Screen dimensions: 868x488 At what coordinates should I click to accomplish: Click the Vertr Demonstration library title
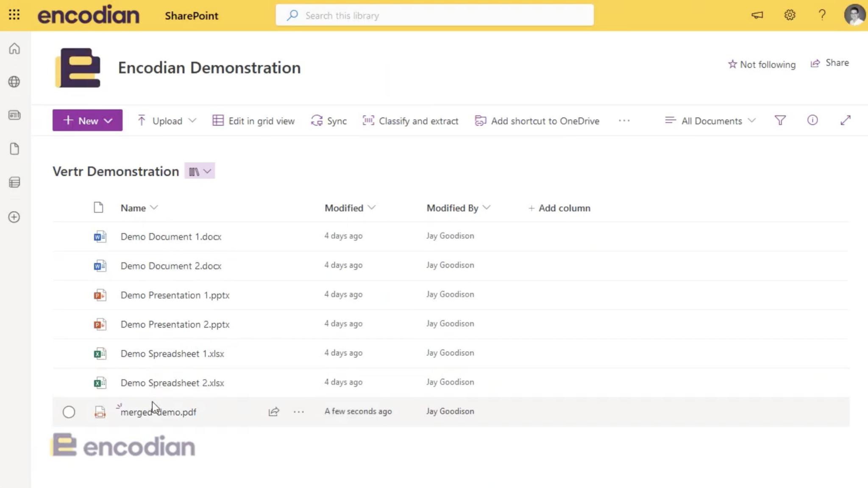tap(116, 171)
